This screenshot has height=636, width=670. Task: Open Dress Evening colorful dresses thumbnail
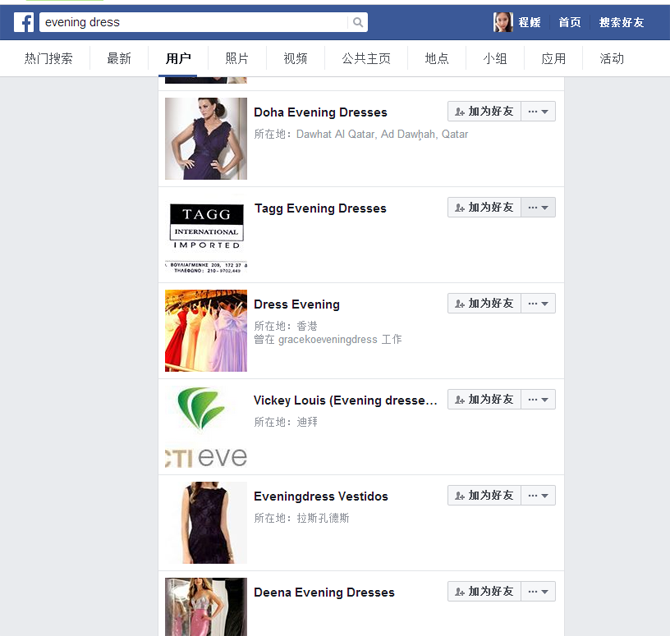click(206, 330)
